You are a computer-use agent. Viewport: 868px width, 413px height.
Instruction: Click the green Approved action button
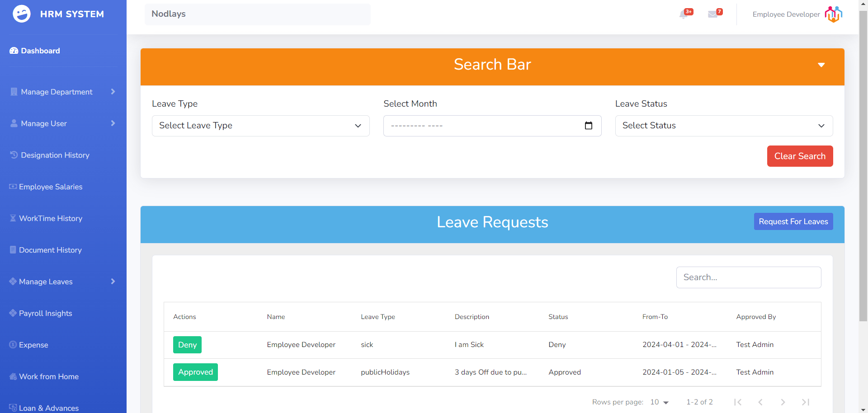[x=195, y=372]
